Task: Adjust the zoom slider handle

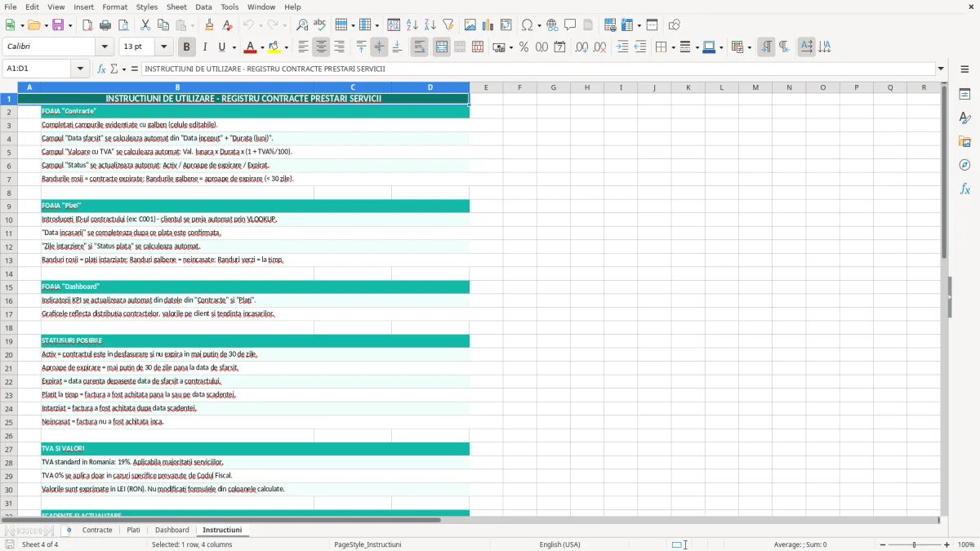Action: point(915,544)
